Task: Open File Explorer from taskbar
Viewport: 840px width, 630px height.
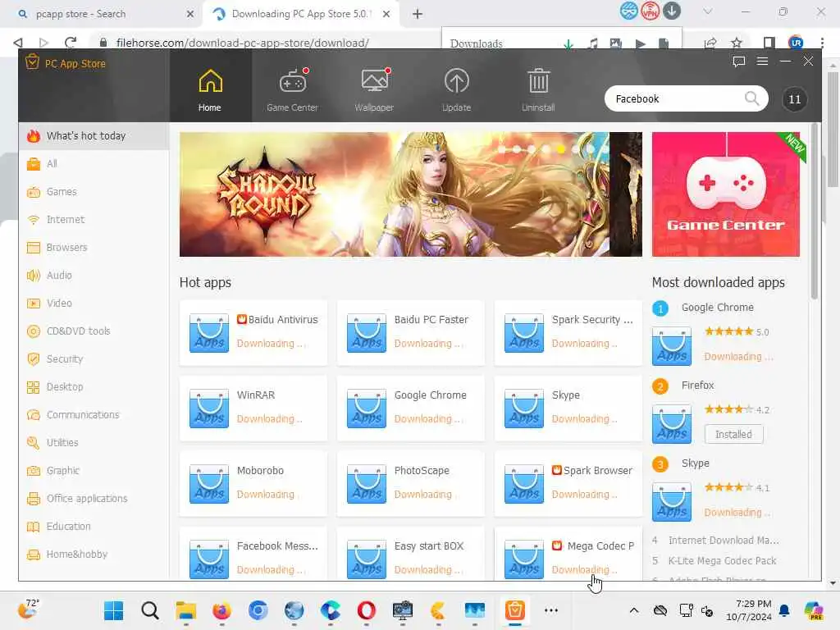Action: 186,610
